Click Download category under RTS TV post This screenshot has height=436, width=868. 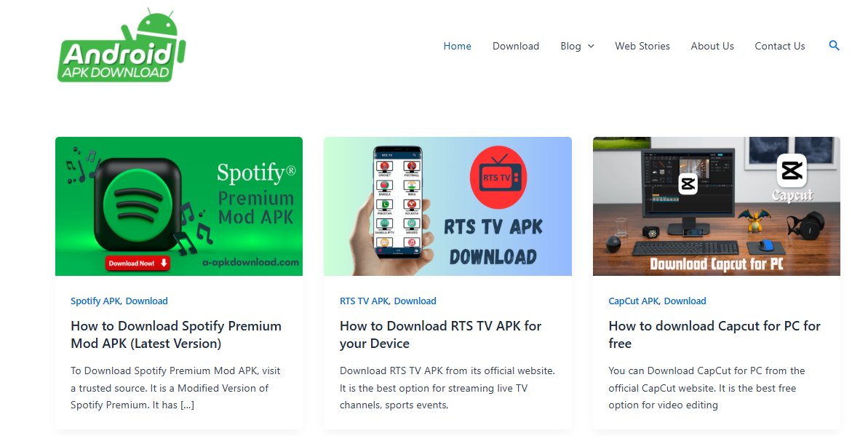(x=415, y=301)
